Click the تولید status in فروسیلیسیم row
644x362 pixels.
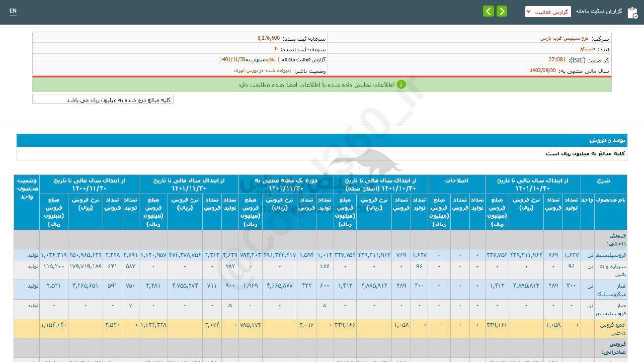(33, 255)
